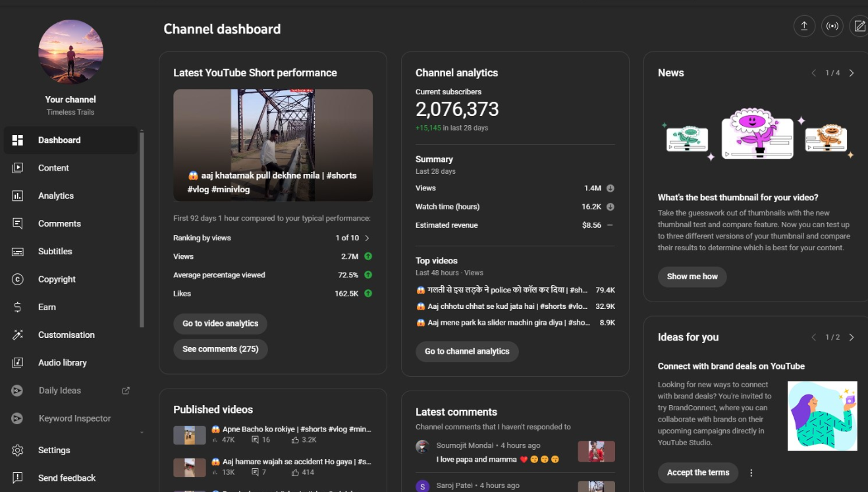Show next Ideas for you card
This screenshot has height=492, width=868.
(x=852, y=337)
